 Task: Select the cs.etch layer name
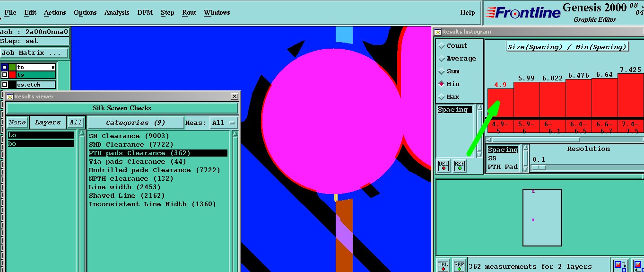tap(35, 85)
